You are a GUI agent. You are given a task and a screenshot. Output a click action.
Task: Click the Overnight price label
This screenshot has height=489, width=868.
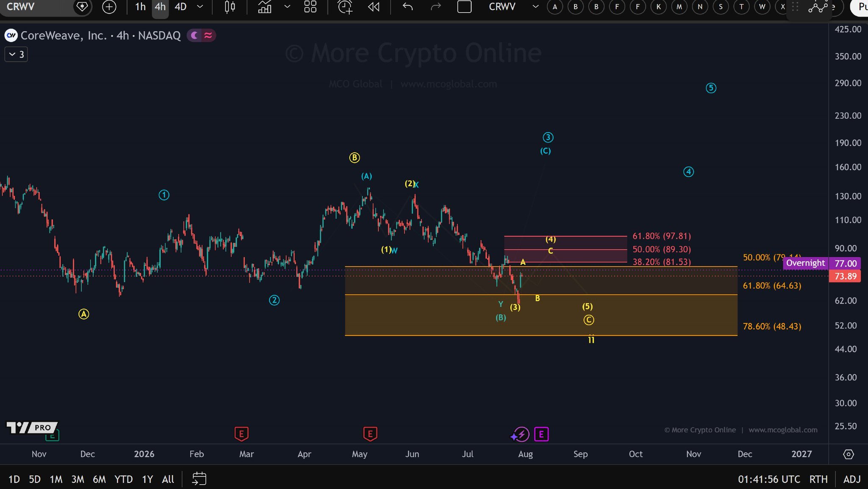click(x=805, y=263)
